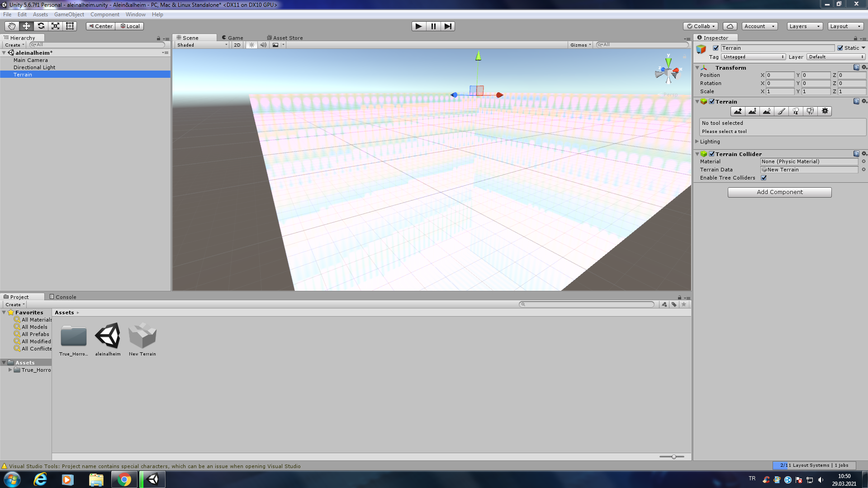
Task: Open the Component menu
Action: (104, 14)
